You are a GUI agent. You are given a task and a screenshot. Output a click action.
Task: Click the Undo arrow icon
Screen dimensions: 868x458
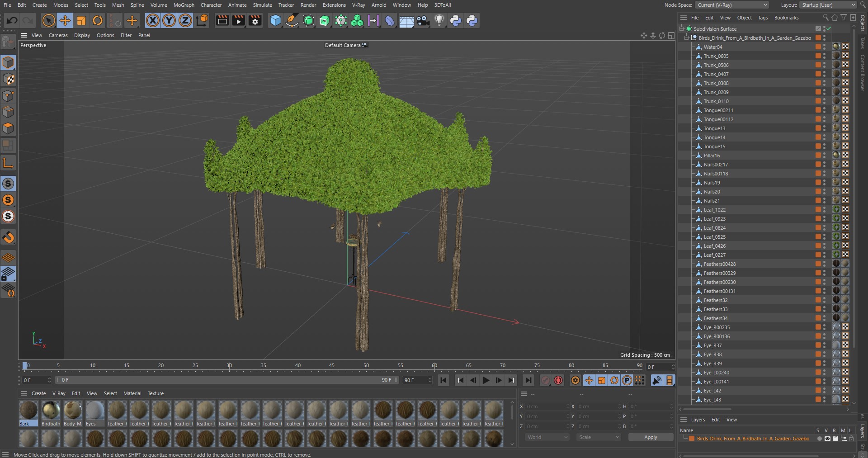coord(12,20)
